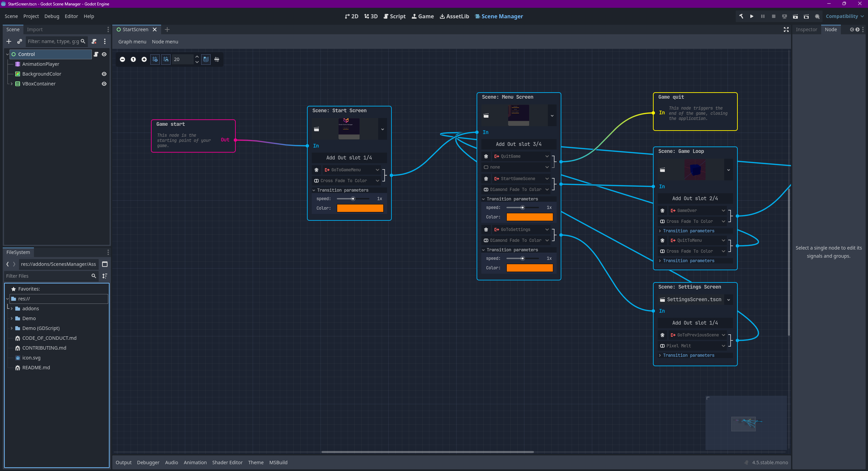Toggle the graph minimap button

206,59
